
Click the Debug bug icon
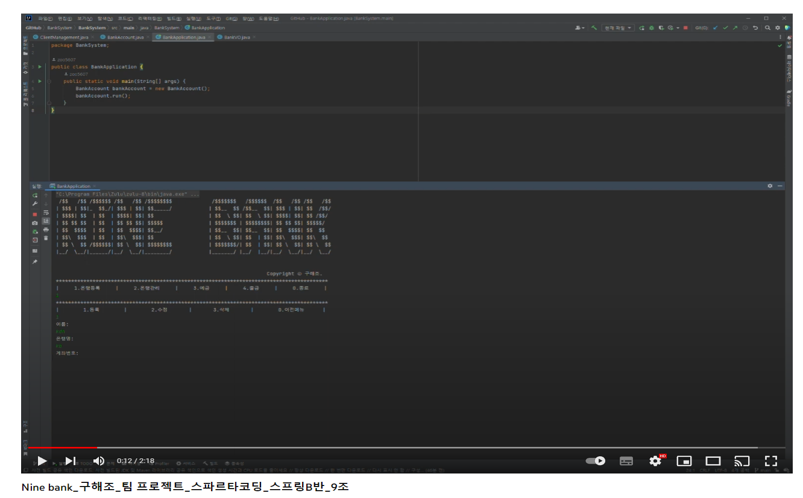click(x=651, y=28)
